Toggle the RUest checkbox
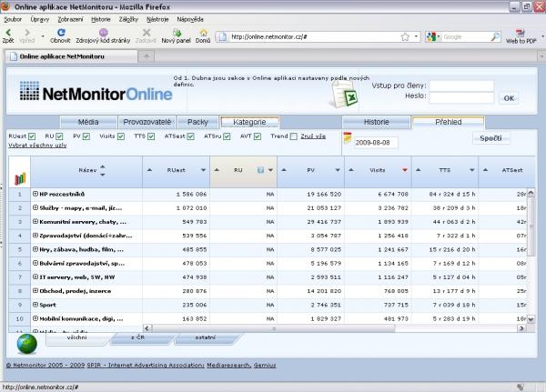This screenshot has width=546, height=392. 32,136
